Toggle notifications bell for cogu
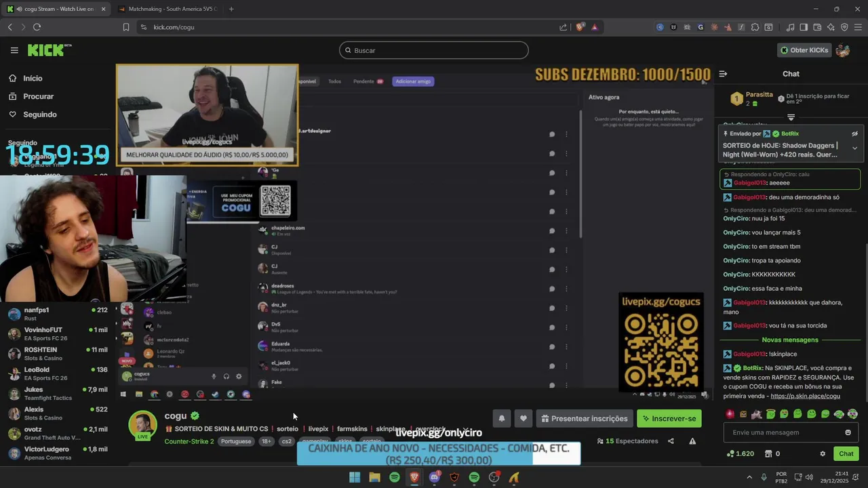This screenshot has height=488, width=868. 502,419
